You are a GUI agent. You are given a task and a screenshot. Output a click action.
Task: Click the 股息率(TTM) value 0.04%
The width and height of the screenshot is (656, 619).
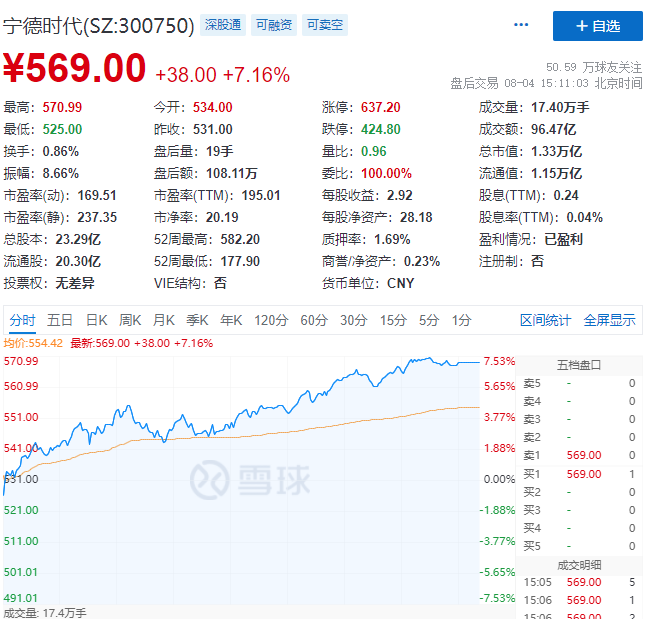coord(585,217)
